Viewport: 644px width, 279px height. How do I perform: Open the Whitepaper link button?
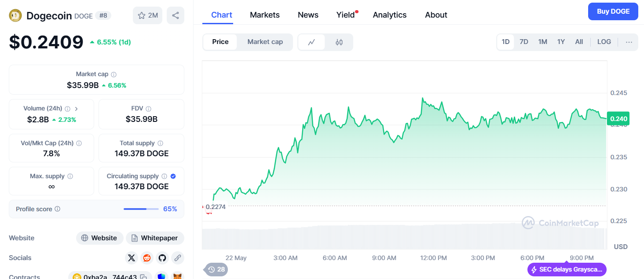pyautogui.click(x=155, y=238)
